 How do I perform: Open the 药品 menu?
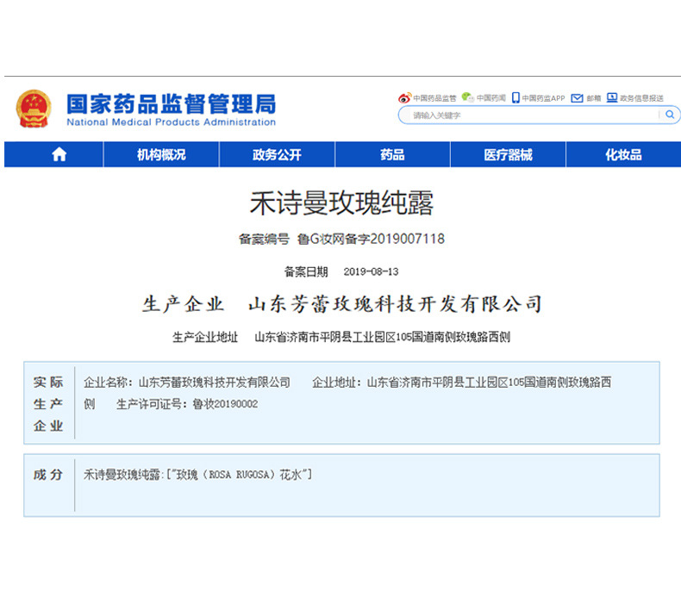click(392, 154)
